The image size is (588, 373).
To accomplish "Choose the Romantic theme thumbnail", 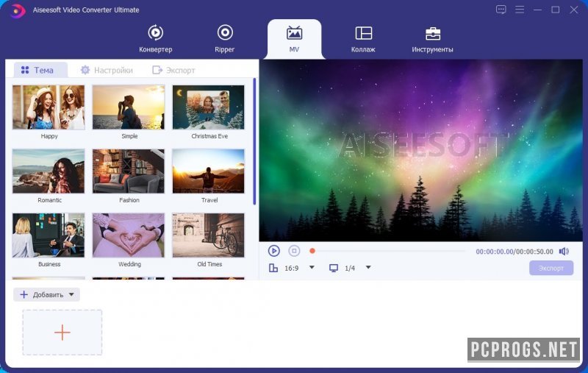I will [49, 171].
